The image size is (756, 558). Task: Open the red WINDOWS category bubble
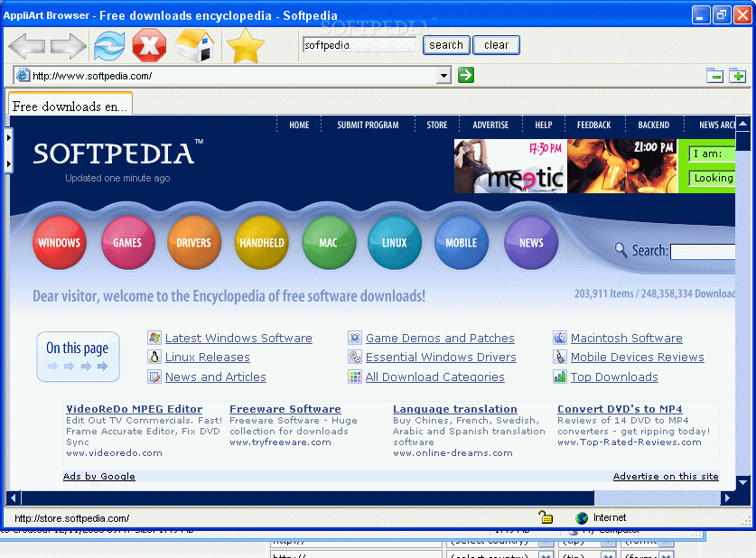(60, 242)
